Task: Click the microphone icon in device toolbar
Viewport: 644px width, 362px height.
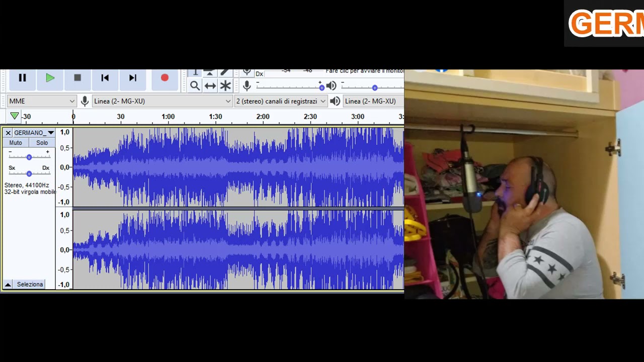Action: (85, 101)
